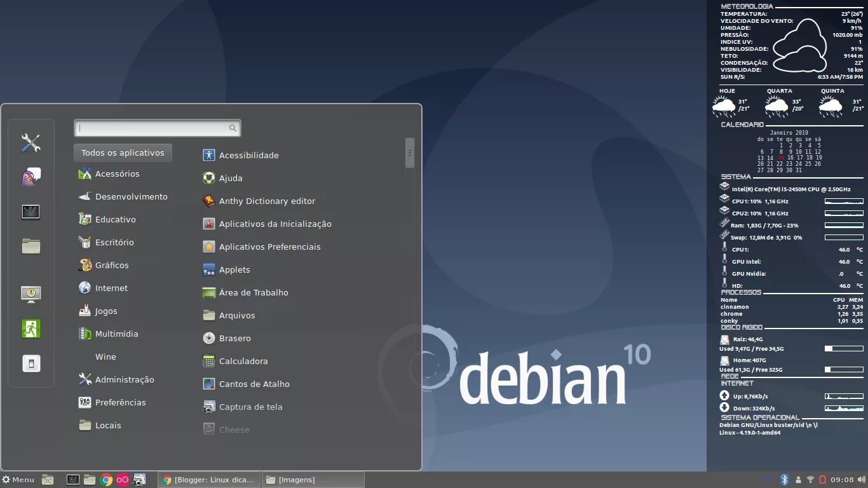This screenshot has height=488, width=868.
Task: Click the Shutdown icon in menu sidebar
Action: (31, 363)
